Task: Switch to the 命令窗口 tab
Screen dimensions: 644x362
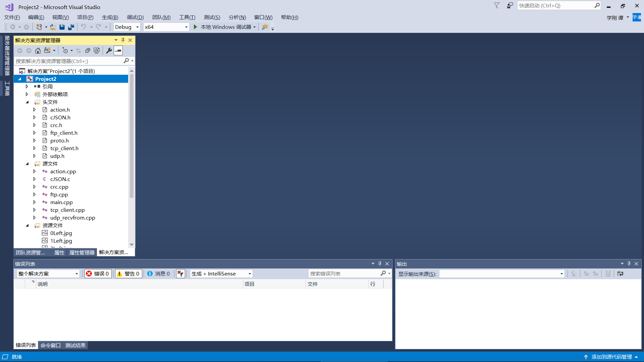Action: [51, 345]
